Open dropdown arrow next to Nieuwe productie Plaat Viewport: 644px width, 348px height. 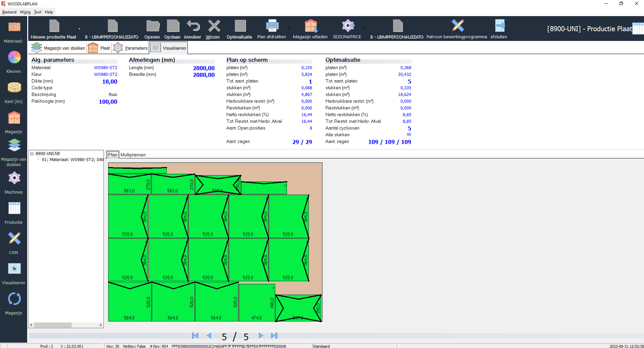click(80, 29)
